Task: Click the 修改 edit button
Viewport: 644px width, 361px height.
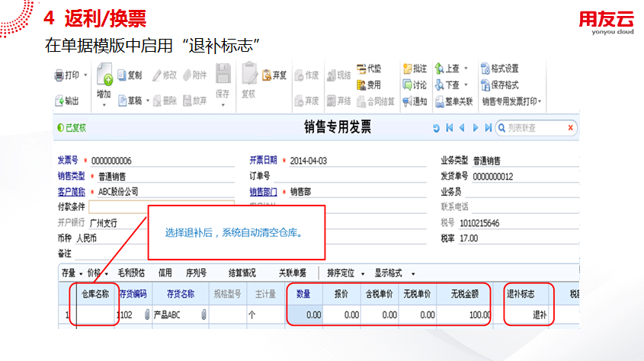Action: coord(165,75)
